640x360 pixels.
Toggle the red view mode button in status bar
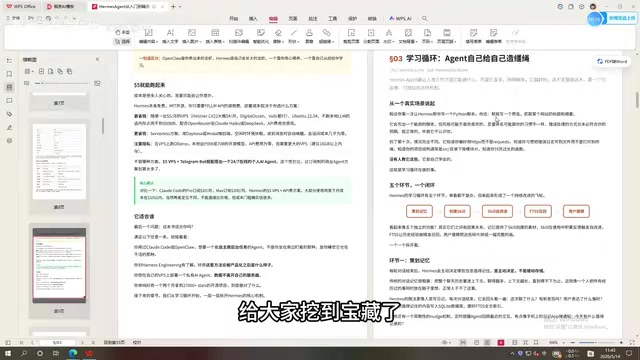point(501,342)
